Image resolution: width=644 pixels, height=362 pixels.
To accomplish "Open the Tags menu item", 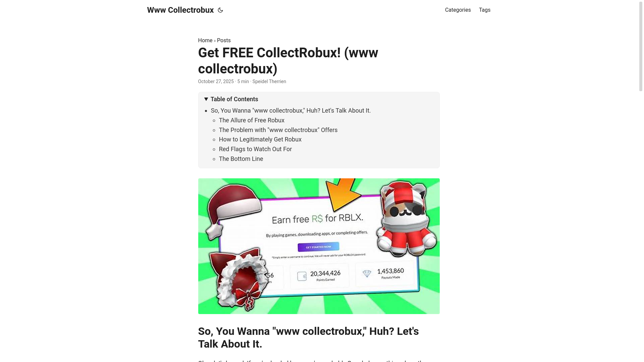I will (x=485, y=10).
